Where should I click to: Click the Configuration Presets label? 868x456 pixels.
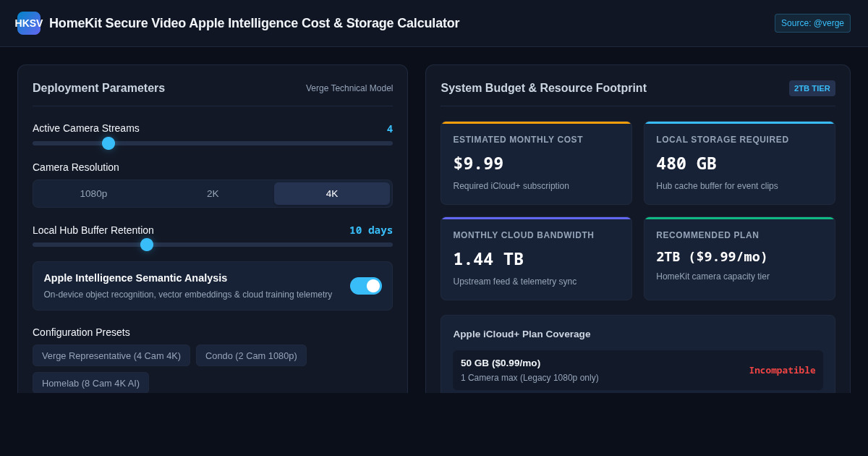pyautogui.click(x=81, y=332)
